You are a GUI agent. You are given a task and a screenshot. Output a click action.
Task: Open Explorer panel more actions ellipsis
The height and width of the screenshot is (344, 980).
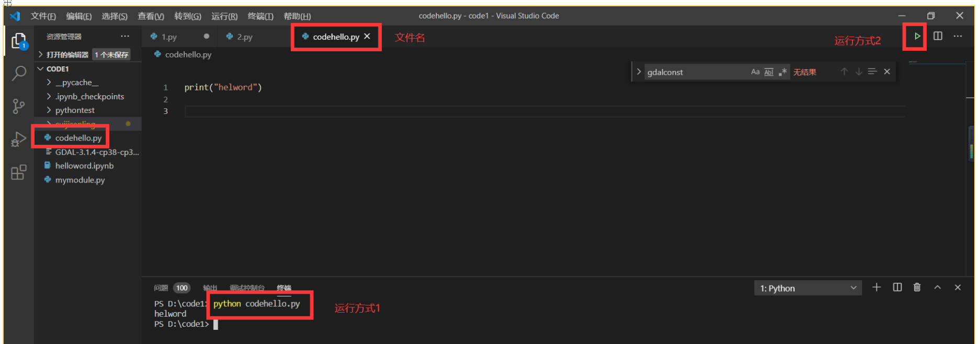[125, 36]
